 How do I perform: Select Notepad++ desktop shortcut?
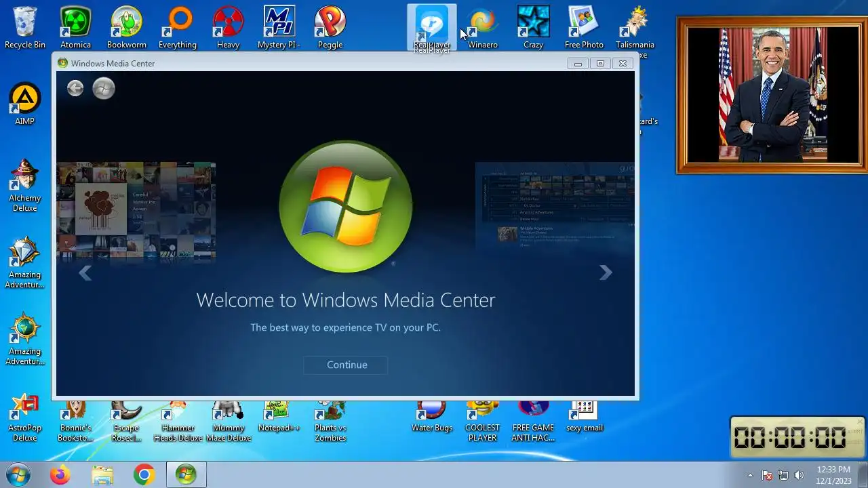click(x=279, y=416)
